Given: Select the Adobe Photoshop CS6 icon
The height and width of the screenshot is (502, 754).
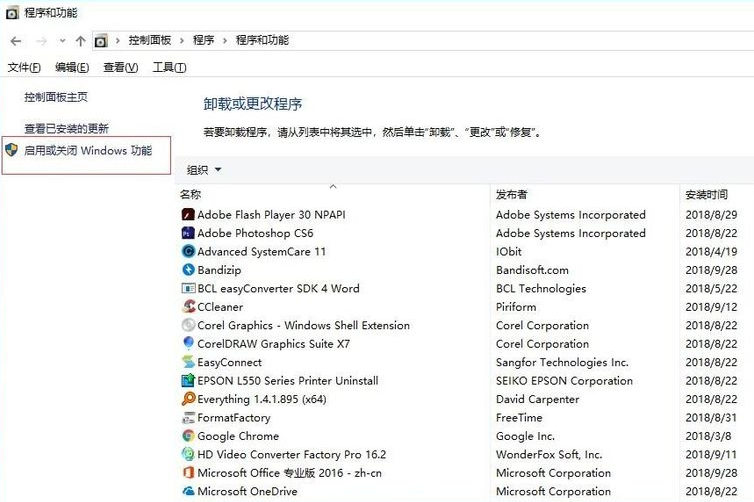Looking at the screenshot, I should point(188,233).
